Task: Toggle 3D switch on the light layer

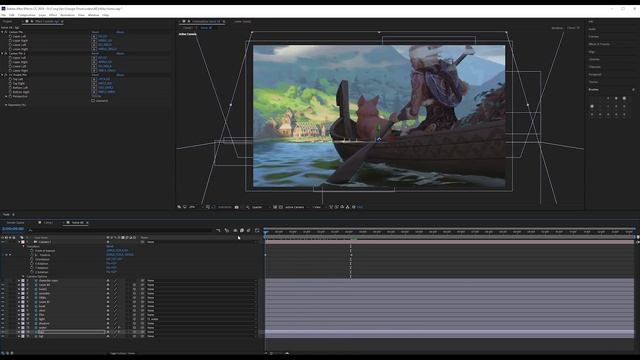Action: (x=134, y=319)
